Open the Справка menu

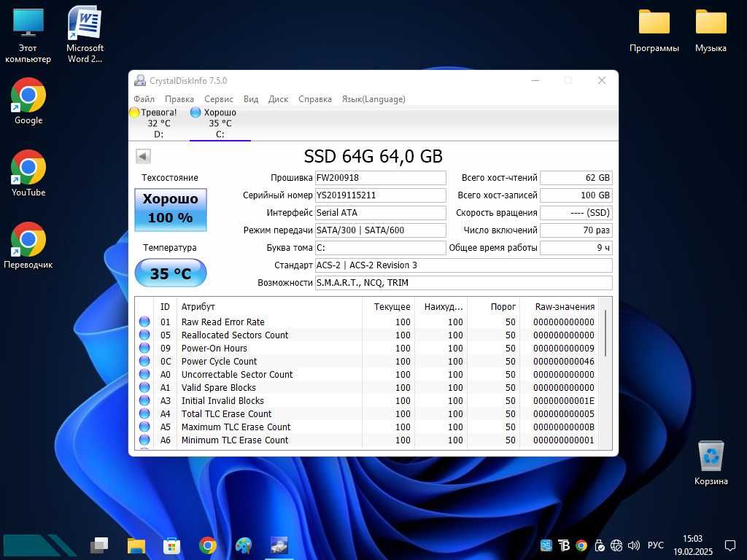coord(315,99)
